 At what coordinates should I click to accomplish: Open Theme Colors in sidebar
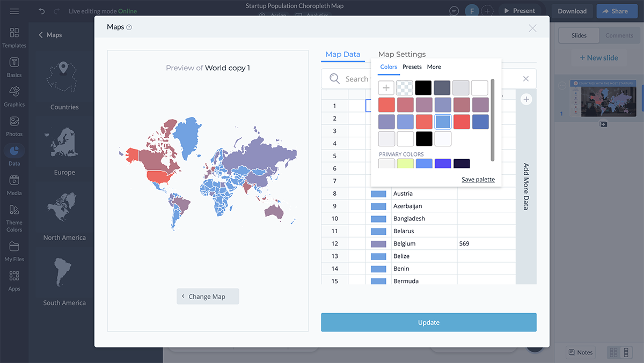pos(14,218)
